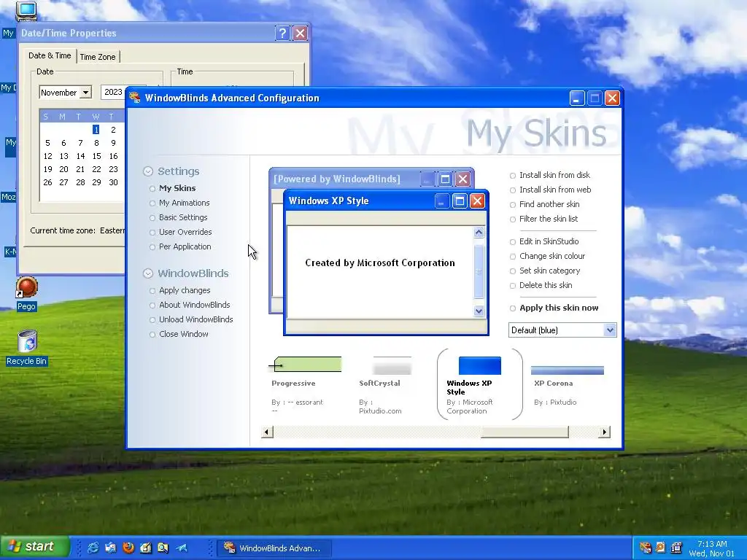Click the preview window vertical scrollbar thumb
This screenshot has width=747, height=560.
tap(479, 272)
